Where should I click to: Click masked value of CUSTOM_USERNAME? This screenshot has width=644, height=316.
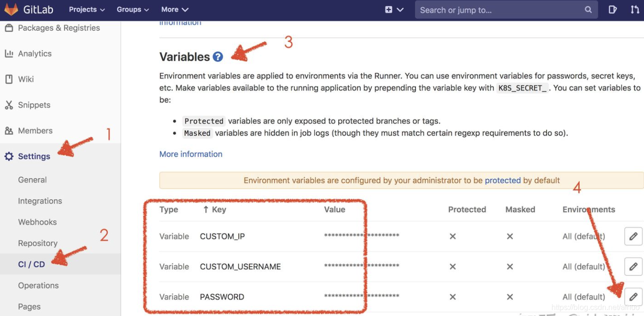362,266
